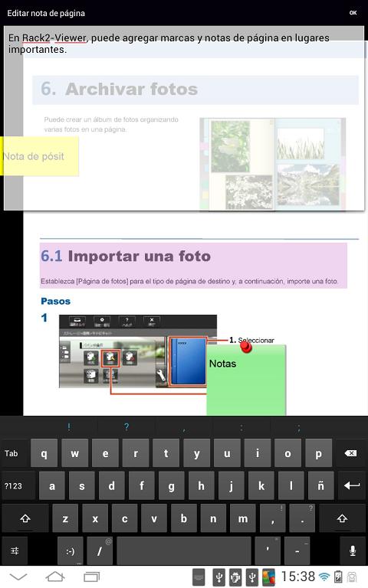
Task: Tap the 15:38 clock in the status bar
Action: [x=298, y=577]
